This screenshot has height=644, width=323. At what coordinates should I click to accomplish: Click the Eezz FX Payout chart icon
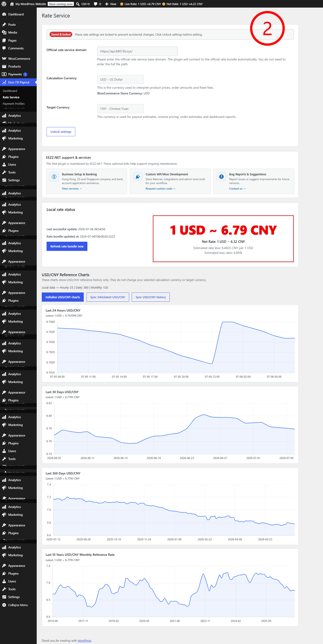[4, 82]
